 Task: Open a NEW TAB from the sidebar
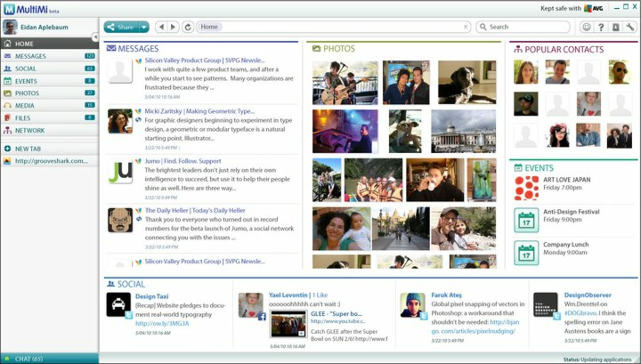(49, 149)
